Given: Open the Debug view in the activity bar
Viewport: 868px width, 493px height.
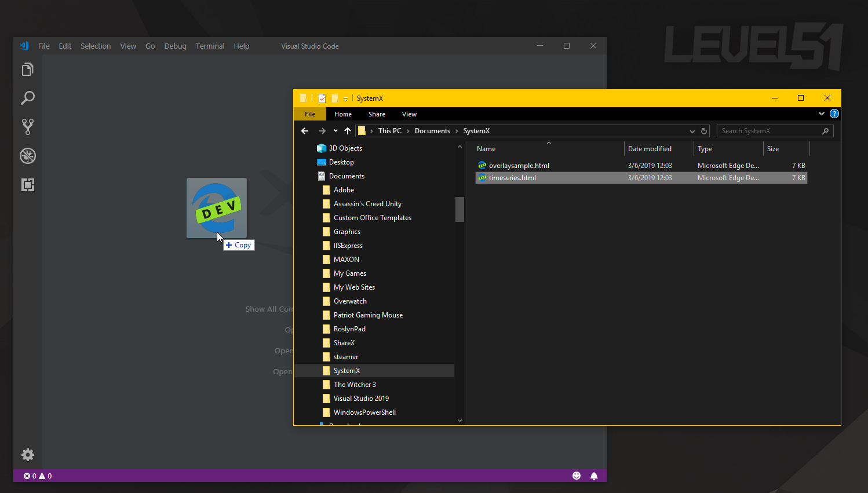Looking at the screenshot, I should (27, 156).
